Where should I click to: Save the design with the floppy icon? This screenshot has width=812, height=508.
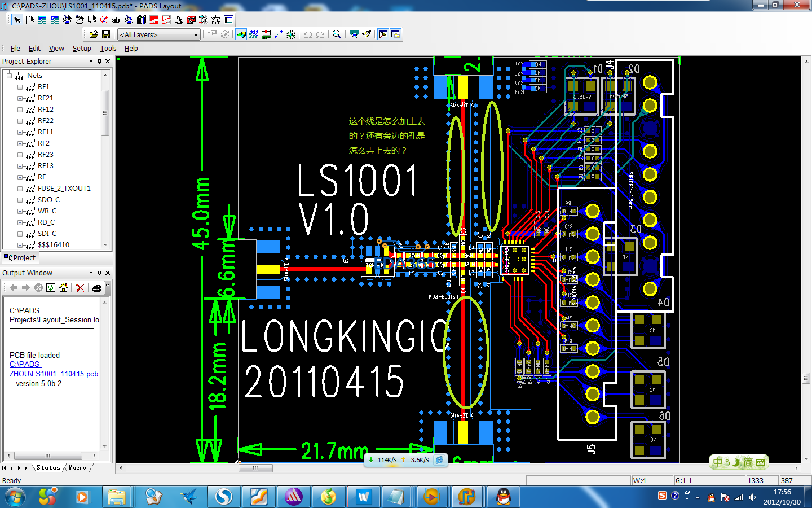pyautogui.click(x=105, y=34)
